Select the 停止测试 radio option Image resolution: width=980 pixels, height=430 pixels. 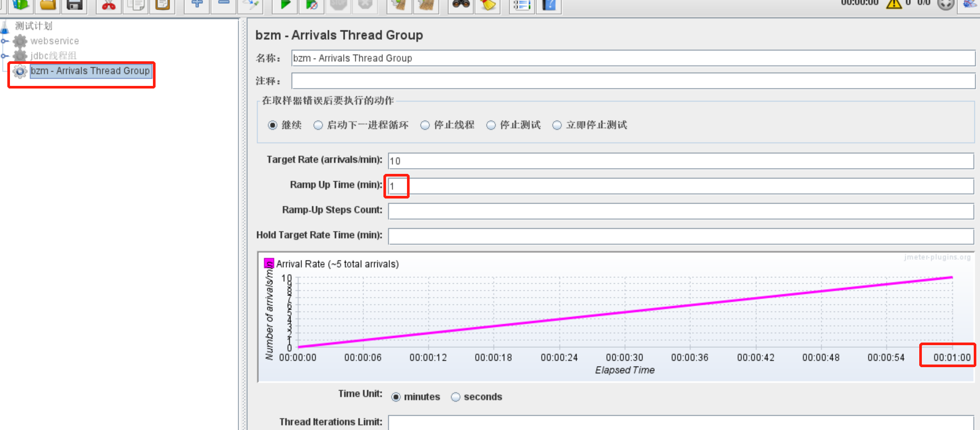point(491,125)
